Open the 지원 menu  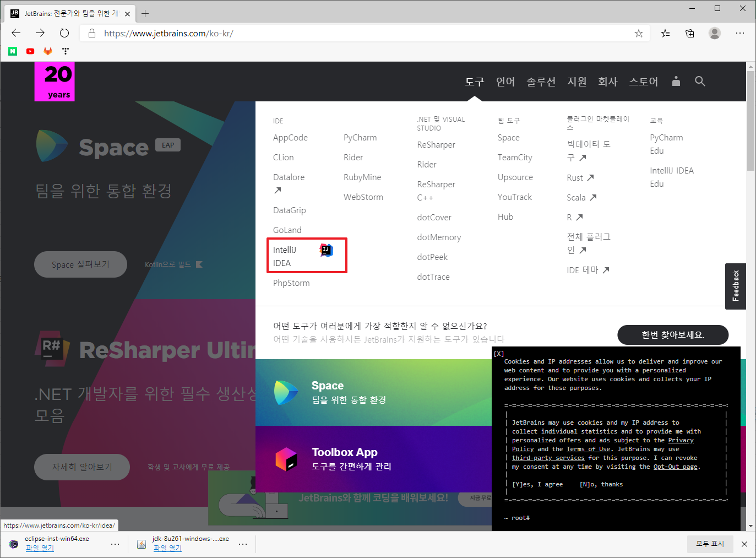click(577, 82)
